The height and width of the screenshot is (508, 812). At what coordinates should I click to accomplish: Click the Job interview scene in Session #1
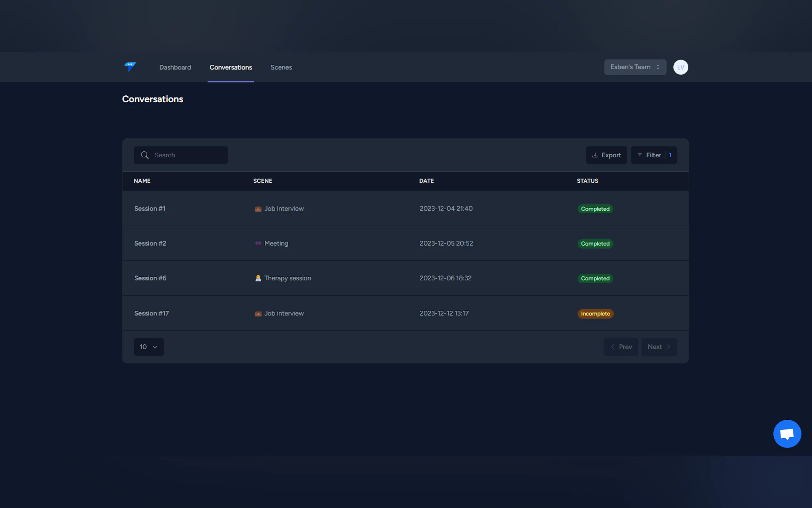(284, 208)
